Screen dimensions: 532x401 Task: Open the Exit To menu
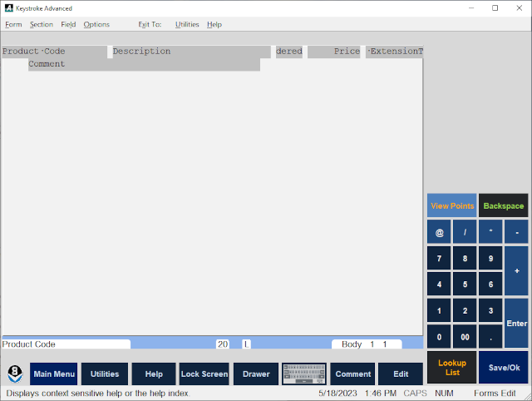click(150, 24)
